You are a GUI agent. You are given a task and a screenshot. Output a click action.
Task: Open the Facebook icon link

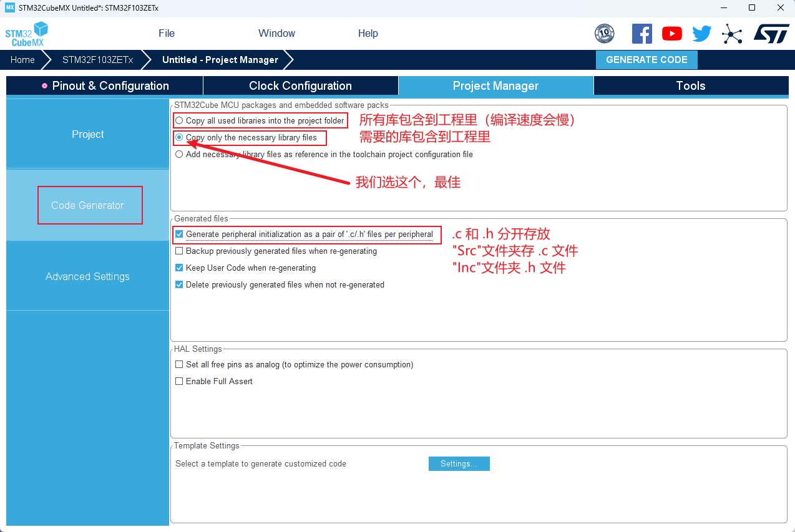pos(641,34)
